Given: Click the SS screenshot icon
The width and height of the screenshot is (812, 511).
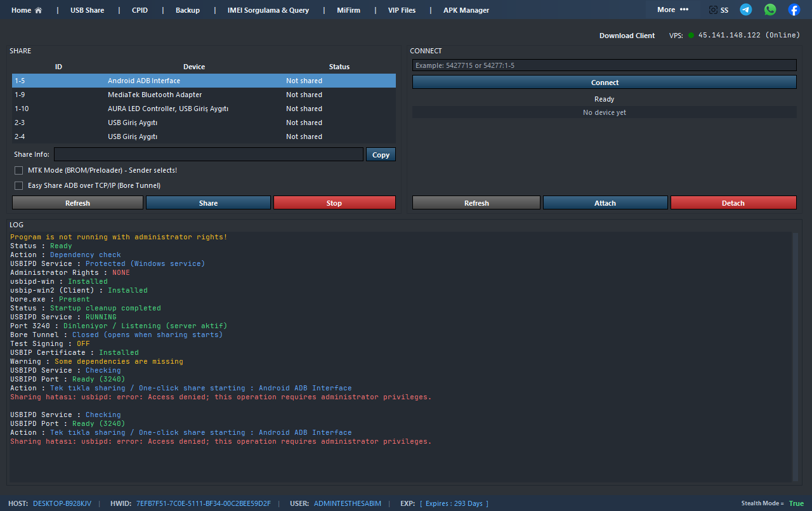Looking at the screenshot, I should coord(714,10).
